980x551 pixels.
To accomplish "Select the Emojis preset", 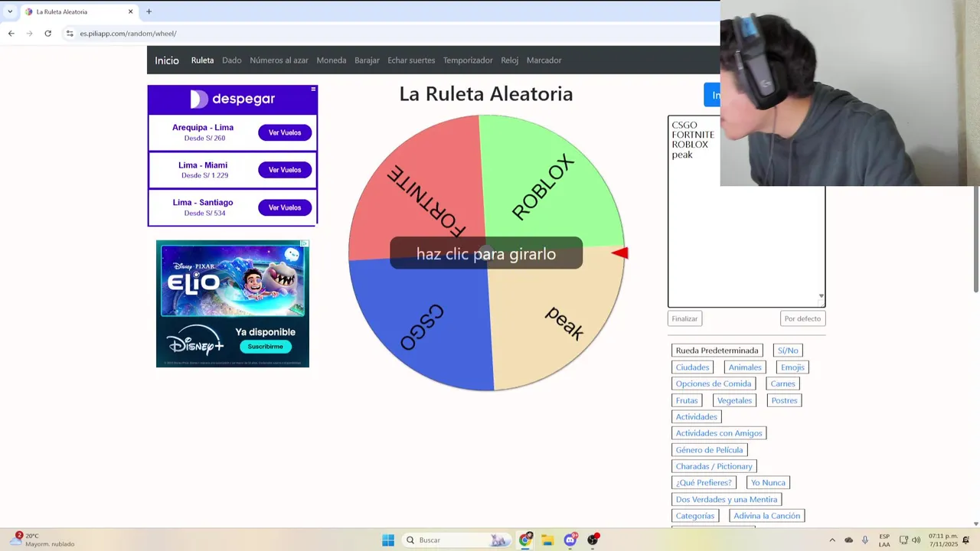I will pyautogui.click(x=792, y=367).
